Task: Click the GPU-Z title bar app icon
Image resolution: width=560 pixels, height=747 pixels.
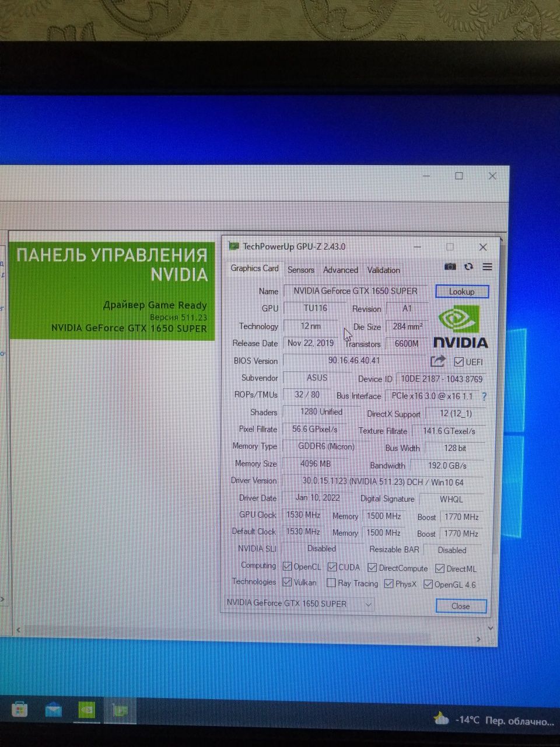Action: tap(234, 246)
